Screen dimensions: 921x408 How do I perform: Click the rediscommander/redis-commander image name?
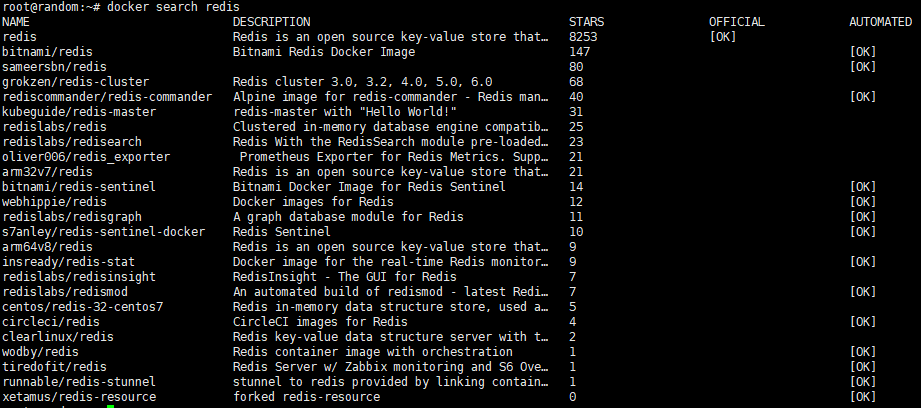(x=107, y=97)
